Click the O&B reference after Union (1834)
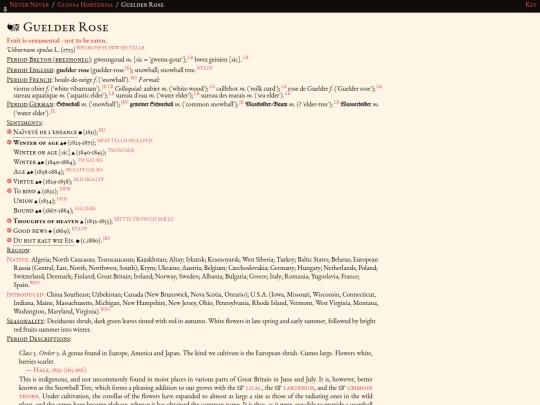 click(62, 199)
